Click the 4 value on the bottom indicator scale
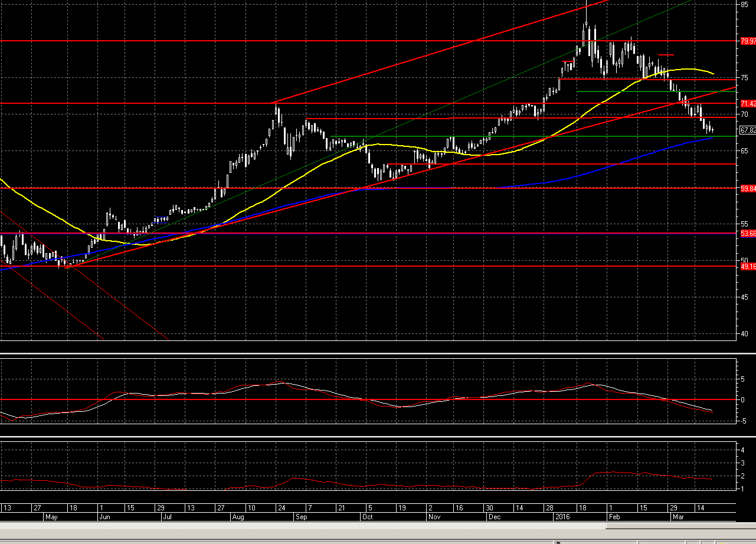The height and width of the screenshot is (544, 756). (x=743, y=450)
